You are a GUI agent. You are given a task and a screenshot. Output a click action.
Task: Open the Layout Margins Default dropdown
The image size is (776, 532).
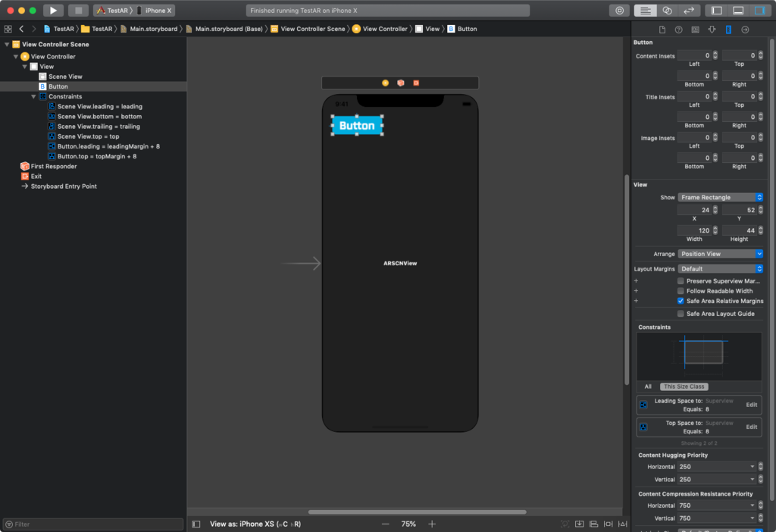pyautogui.click(x=720, y=269)
